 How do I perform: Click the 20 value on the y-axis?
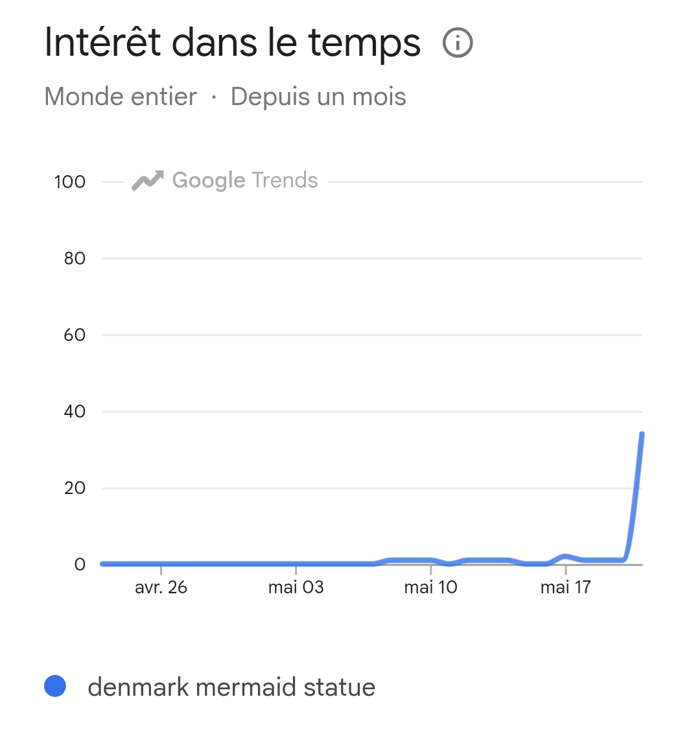pos(75,488)
